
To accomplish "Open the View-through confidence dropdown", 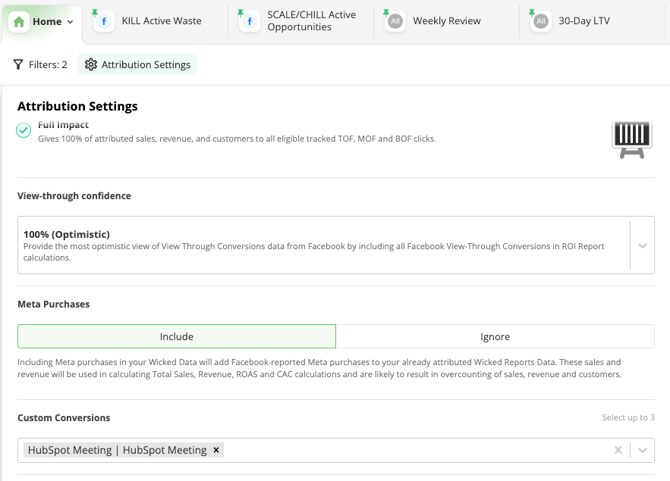I will pyautogui.click(x=642, y=246).
